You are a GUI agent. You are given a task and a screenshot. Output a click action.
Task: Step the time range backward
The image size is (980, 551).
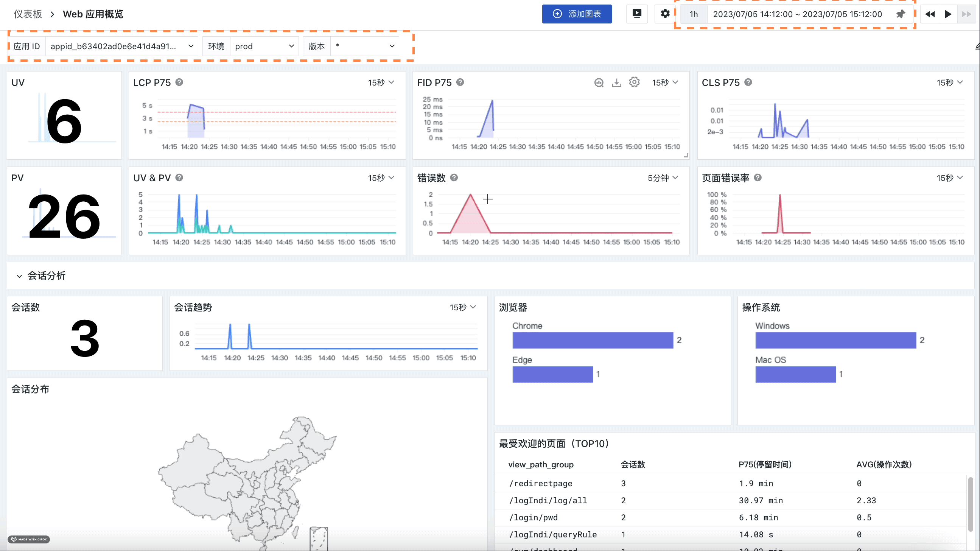pos(930,14)
